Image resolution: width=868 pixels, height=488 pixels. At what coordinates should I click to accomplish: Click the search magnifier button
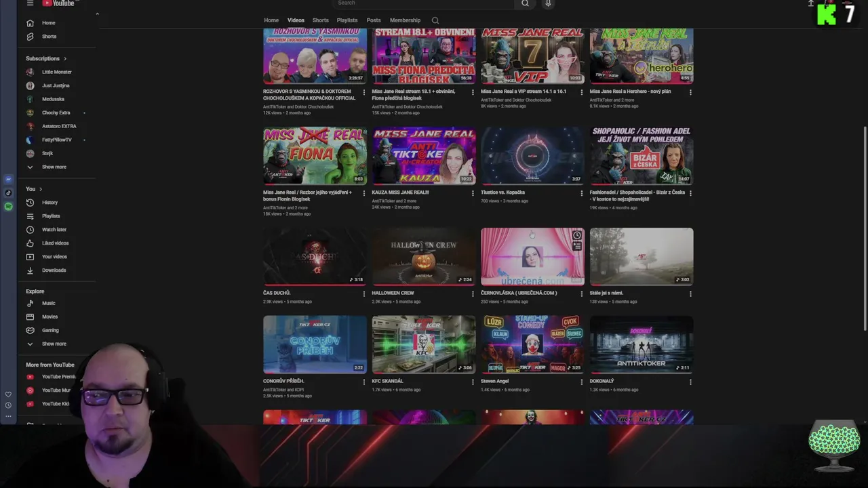click(x=525, y=3)
